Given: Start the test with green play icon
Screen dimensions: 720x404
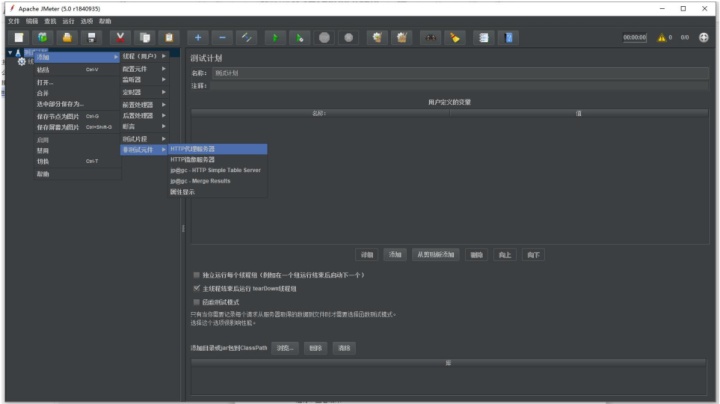Looking at the screenshot, I should [x=276, y=38].
